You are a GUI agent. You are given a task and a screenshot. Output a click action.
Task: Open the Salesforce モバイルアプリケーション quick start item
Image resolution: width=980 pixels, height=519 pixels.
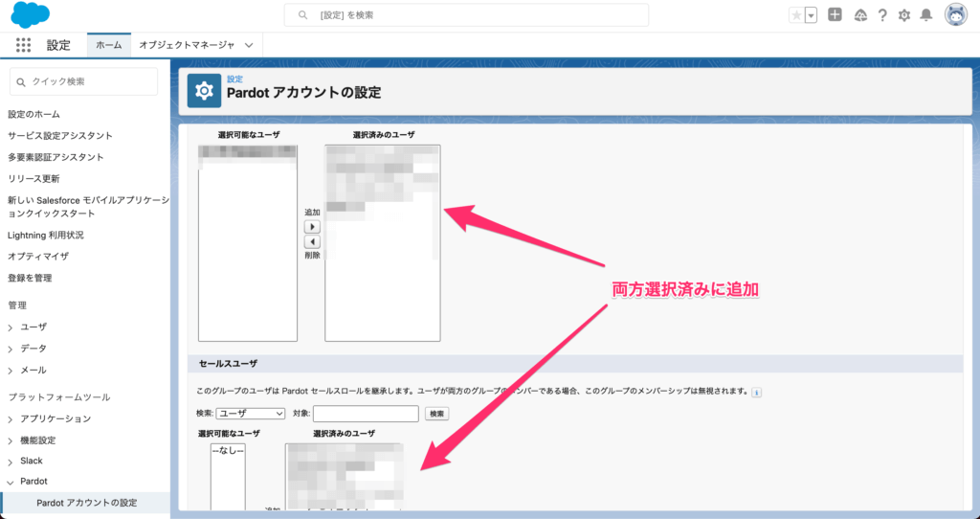(x=88, y=207)
